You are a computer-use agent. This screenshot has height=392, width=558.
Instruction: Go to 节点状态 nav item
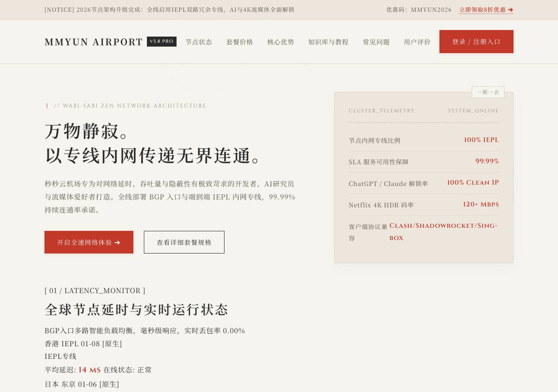(199, 42)
